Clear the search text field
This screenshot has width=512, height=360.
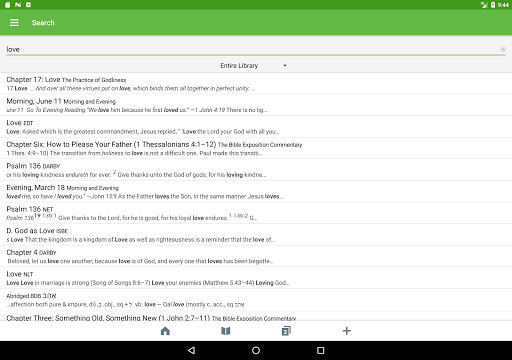[x=503, y=49]
